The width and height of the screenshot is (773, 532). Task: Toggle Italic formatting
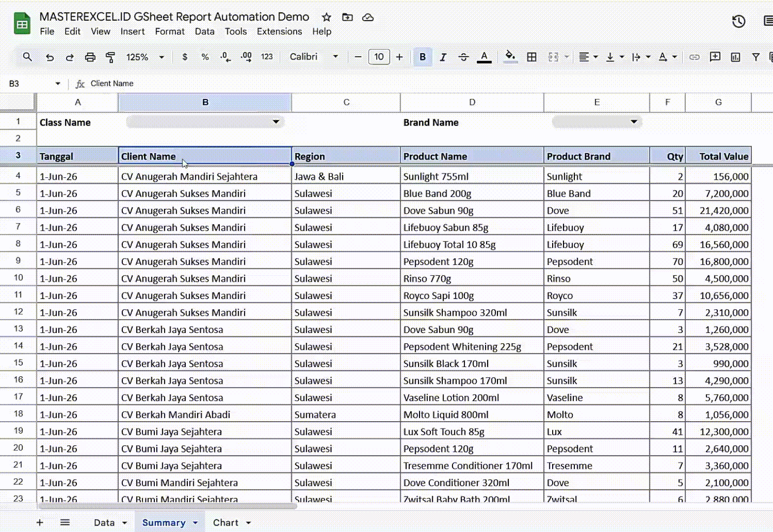tap(443, 57)
